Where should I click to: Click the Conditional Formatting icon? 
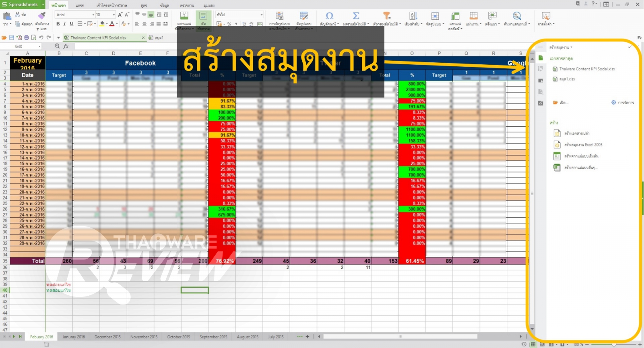(x=279, y=16)
